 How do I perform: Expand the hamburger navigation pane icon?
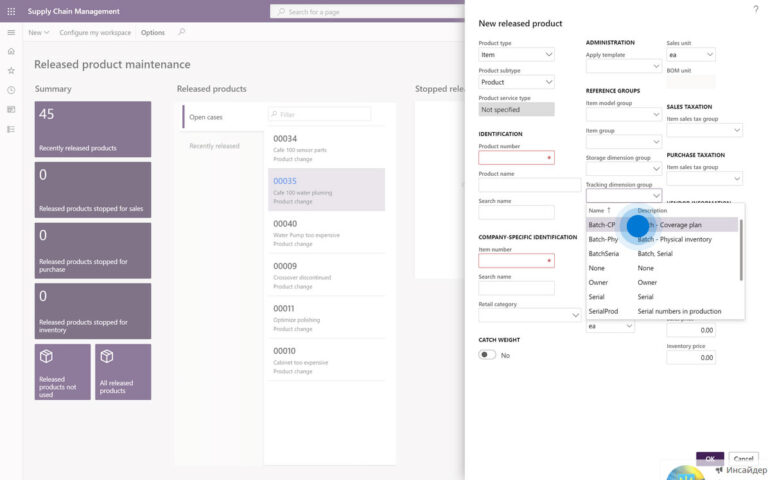click(x=11, y=32)
